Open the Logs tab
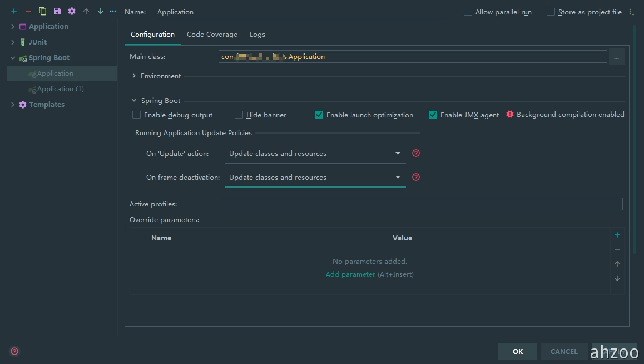The height and width of the screenshot is (364, 644). (x=257, y=35)
